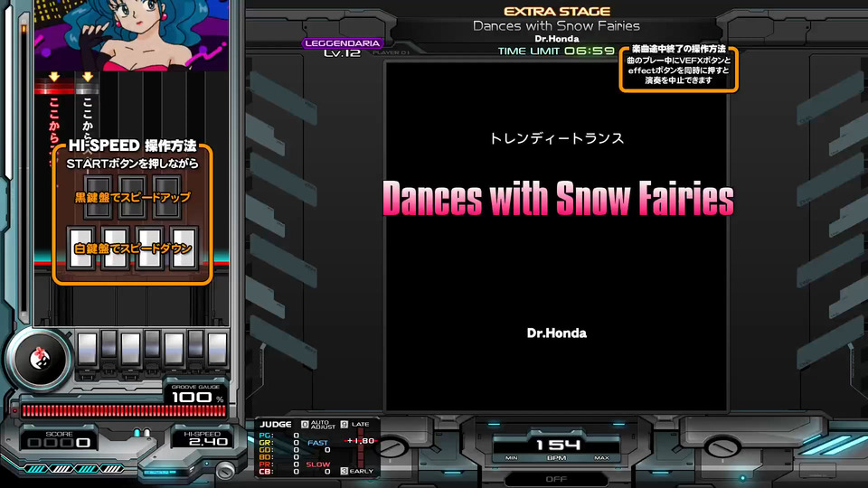Image resolution: width=868 pixels, height=488 pixels.
Task: Click the yellow arrow above the white-lit first key lane
Action: pos(88,77)
